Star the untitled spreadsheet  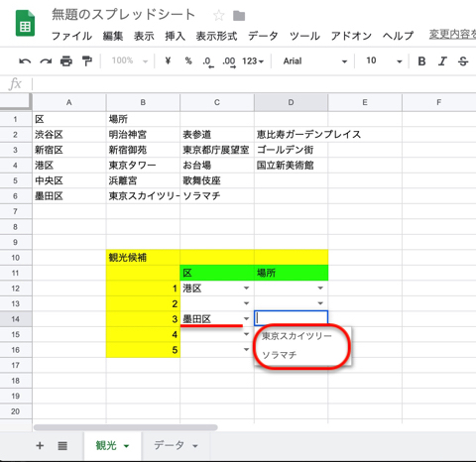[x=219, y=15]
